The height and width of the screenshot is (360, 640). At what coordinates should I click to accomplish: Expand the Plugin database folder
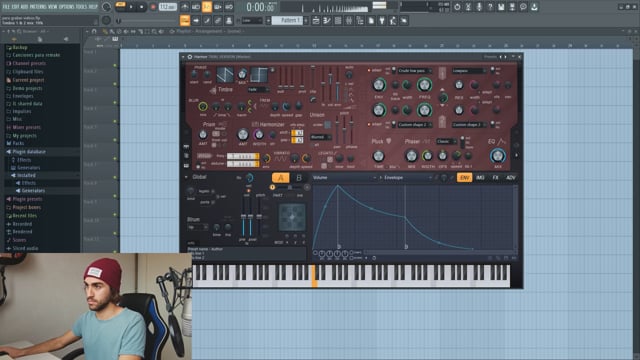pos(29,152)
